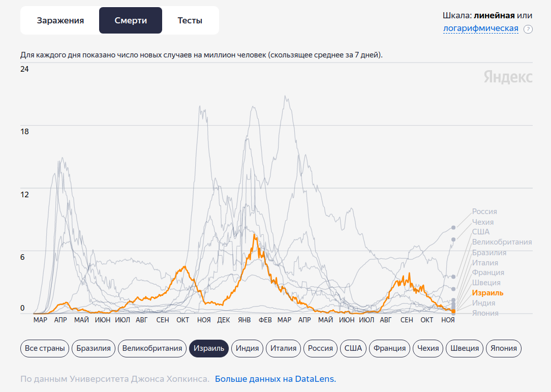The image size is (551, 392).
Task: Enable the Италия country chip
Action: [x=283, y=348]
